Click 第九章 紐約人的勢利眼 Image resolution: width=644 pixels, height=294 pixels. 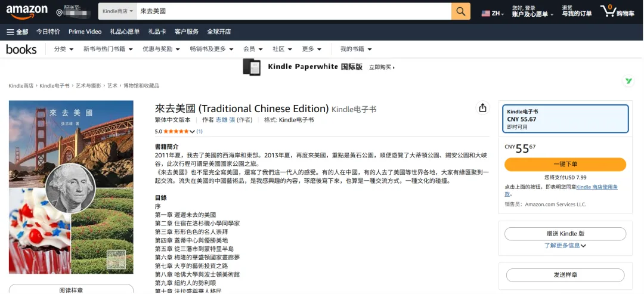(185, 283)
